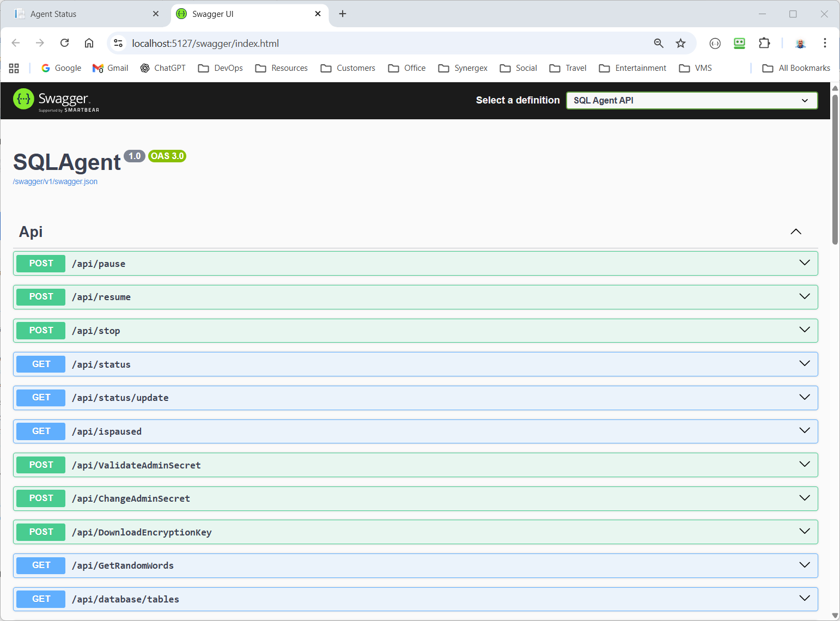Go to browser home page
The width and height of the screenshot is (840, 621).
89,43
